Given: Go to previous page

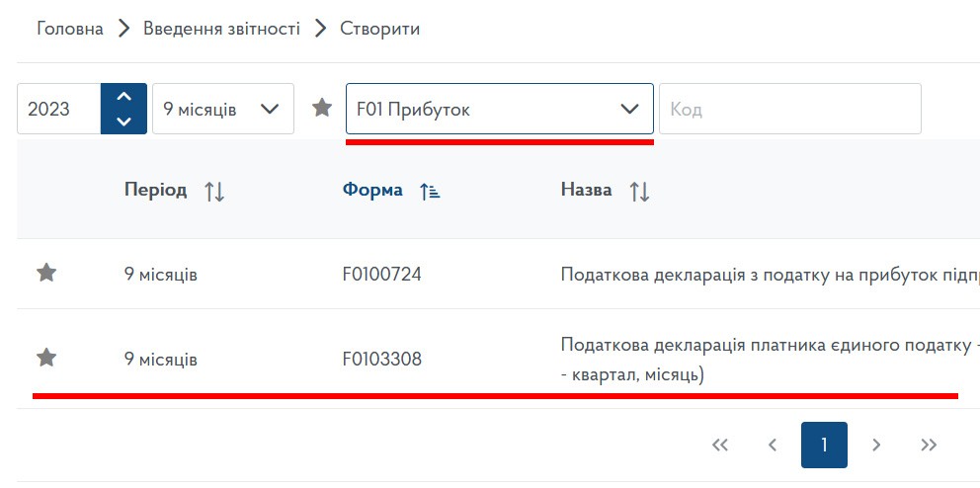Looking at the screenshot, I should 773,446.
